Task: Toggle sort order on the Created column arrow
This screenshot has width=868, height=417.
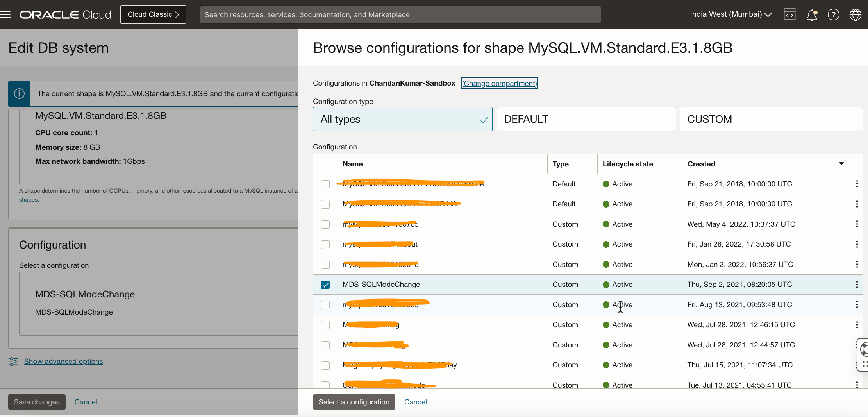Action: (x=841, y=164)
